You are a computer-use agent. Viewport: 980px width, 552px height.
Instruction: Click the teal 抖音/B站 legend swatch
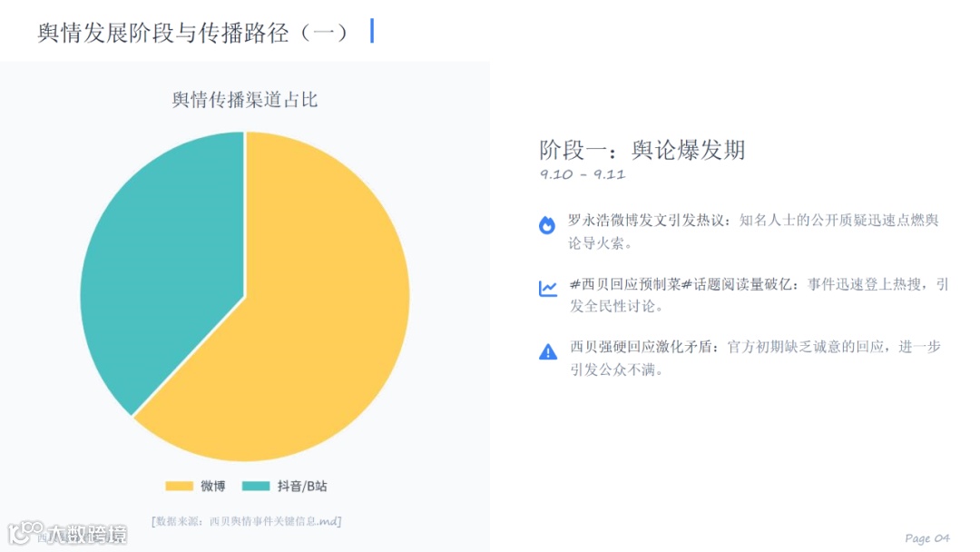(257, 487)
